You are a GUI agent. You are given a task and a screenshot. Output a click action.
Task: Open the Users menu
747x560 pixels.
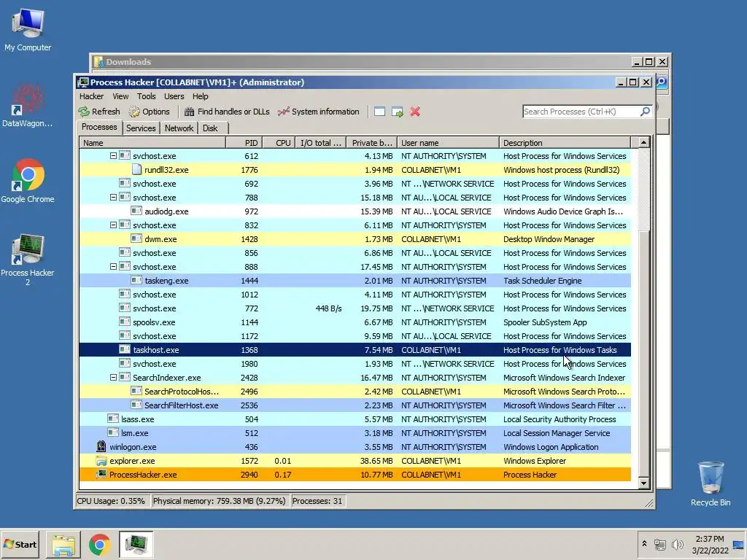click(174, 96)
